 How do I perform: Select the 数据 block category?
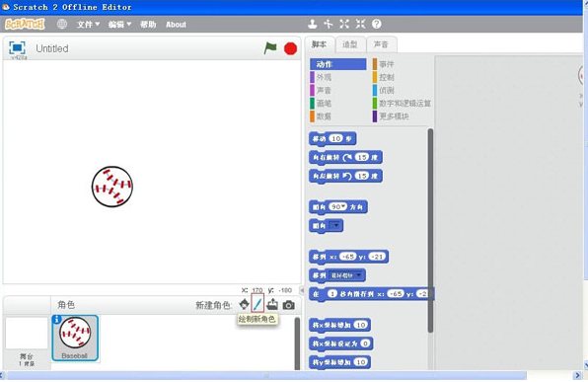click(x=321, y=116)
